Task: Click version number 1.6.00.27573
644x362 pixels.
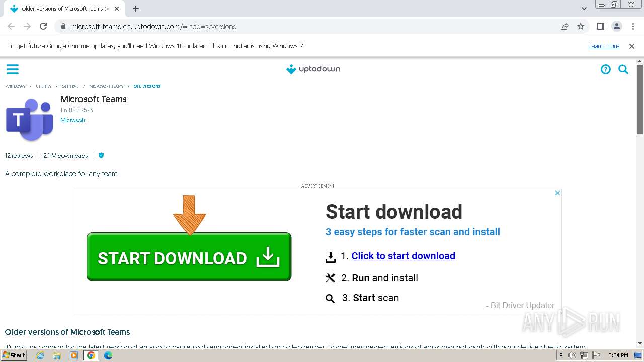Action: pyautogui.click(x=76, y=110)
